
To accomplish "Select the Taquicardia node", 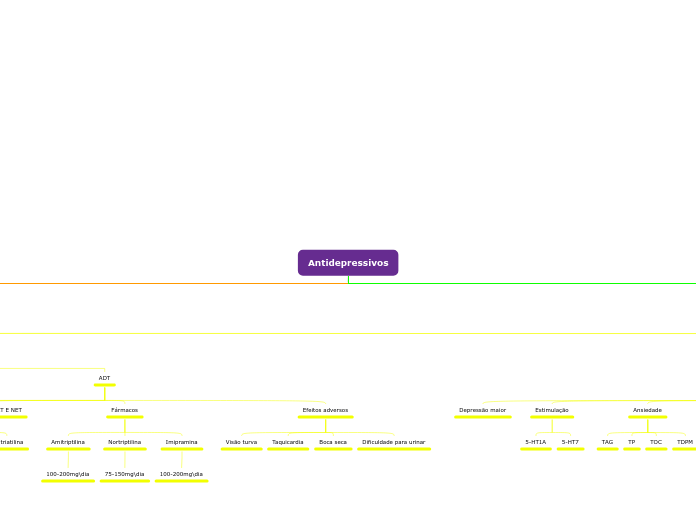I will (x=288, y=442).
